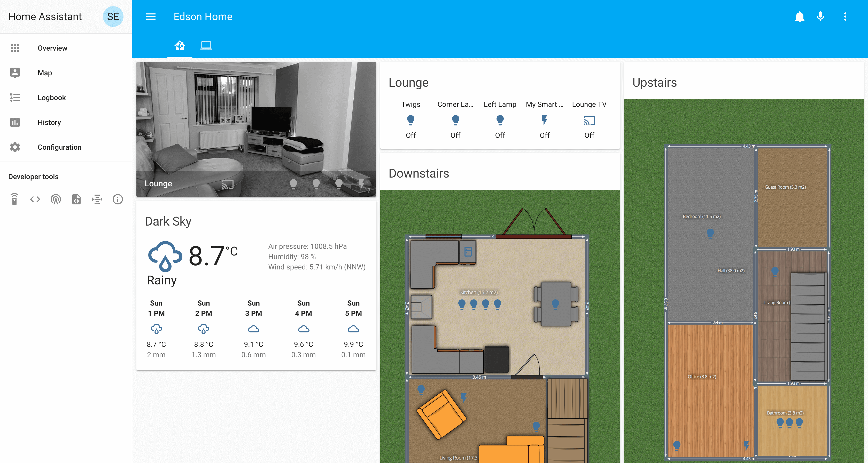This screenshot has height=463, width=868.
Task: Open the States code-brackets developer tool
Action: pos(35,199)
